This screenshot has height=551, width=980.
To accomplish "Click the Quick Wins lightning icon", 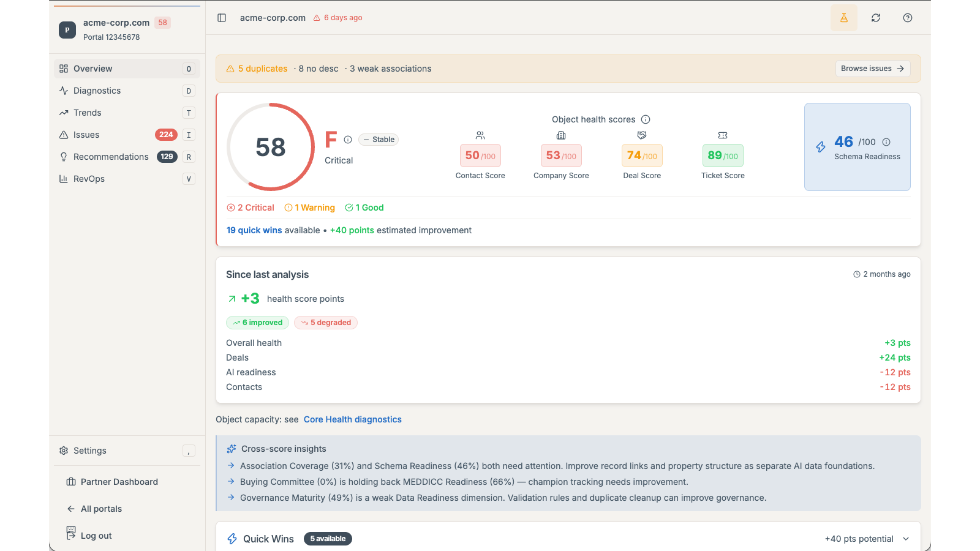I will click(x=232, y=539).
